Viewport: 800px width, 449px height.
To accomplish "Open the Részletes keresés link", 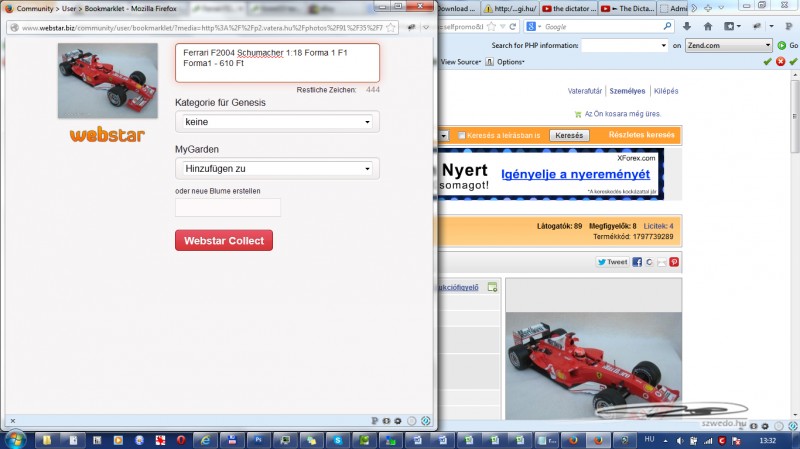I will tap(641, 135).
